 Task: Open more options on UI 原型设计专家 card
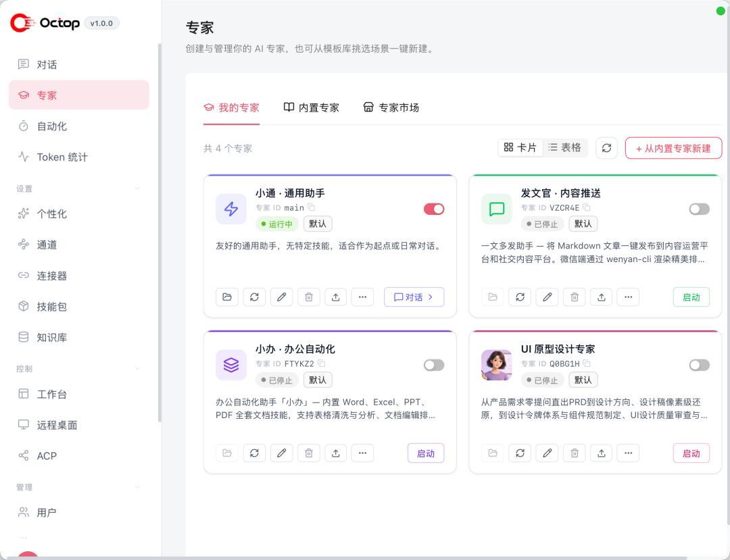[x=629, y=453]
